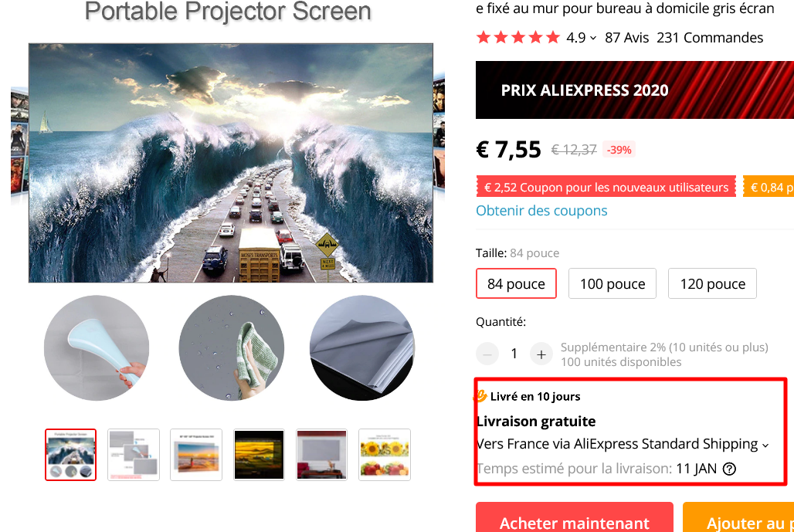Open the dark golden landscape thumbnail
This screenshot has height=532, width=794.
pyautogui.click(x=259, y=455)
